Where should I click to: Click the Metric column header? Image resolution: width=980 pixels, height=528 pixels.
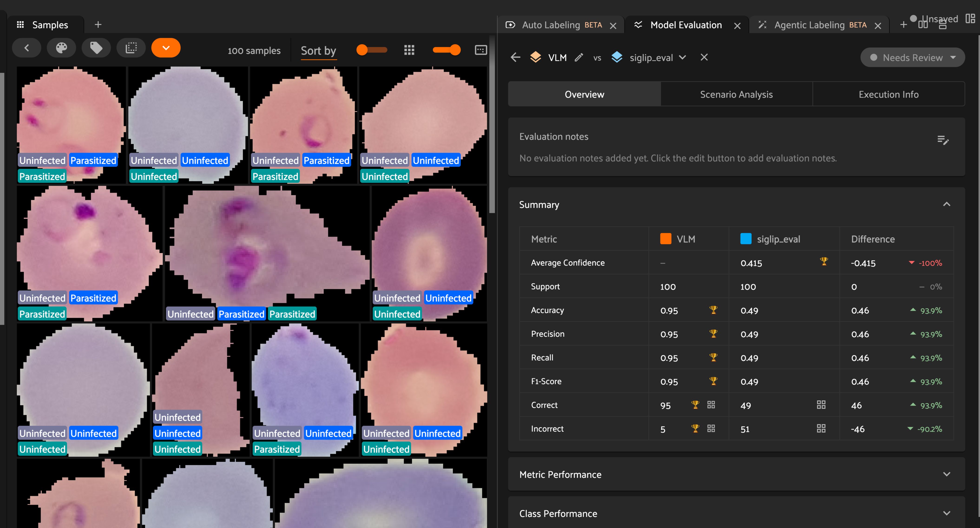(x=544, y=239)
